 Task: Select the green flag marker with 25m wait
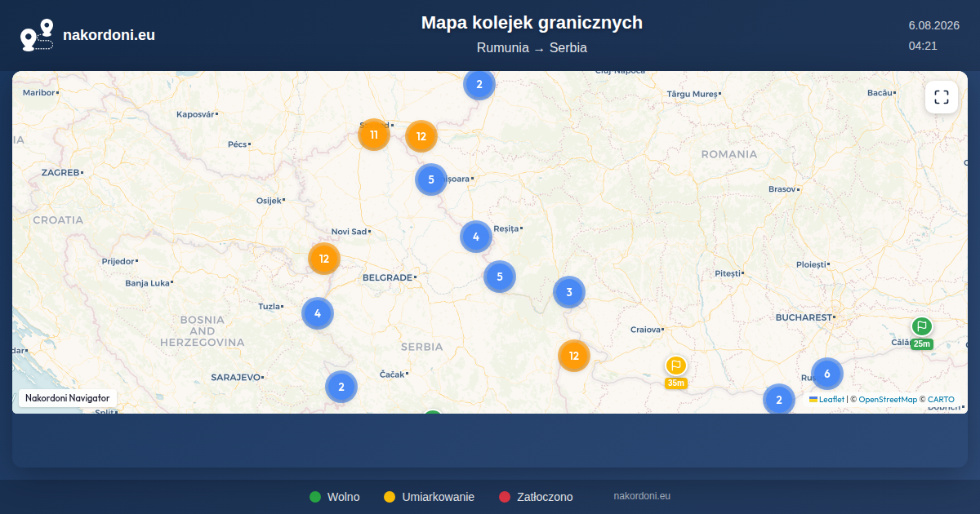921,327
